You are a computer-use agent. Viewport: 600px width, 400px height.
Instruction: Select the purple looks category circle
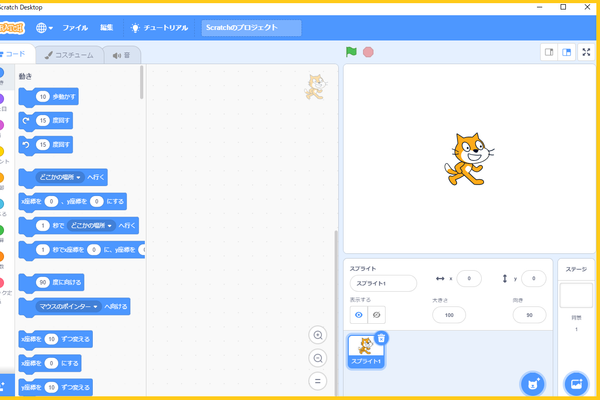click(x=2, y=99)
